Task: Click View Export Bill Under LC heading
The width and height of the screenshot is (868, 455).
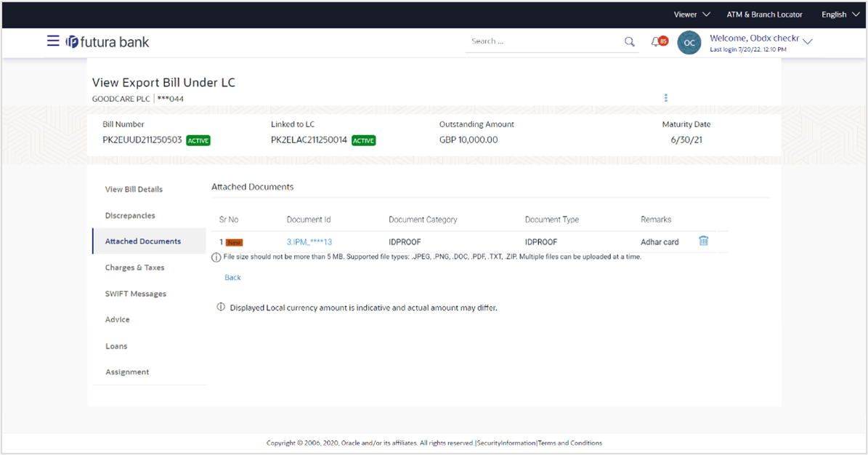Action: 163,83
